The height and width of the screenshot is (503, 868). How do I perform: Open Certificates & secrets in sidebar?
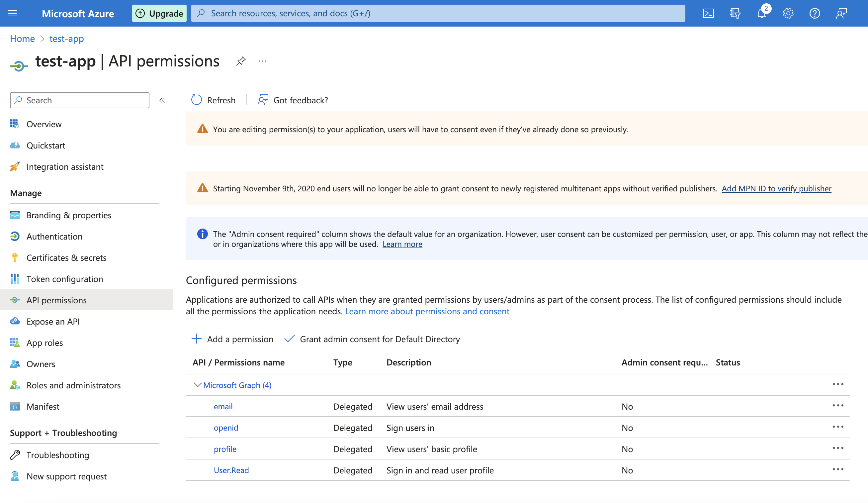click(x=66, y=258)
